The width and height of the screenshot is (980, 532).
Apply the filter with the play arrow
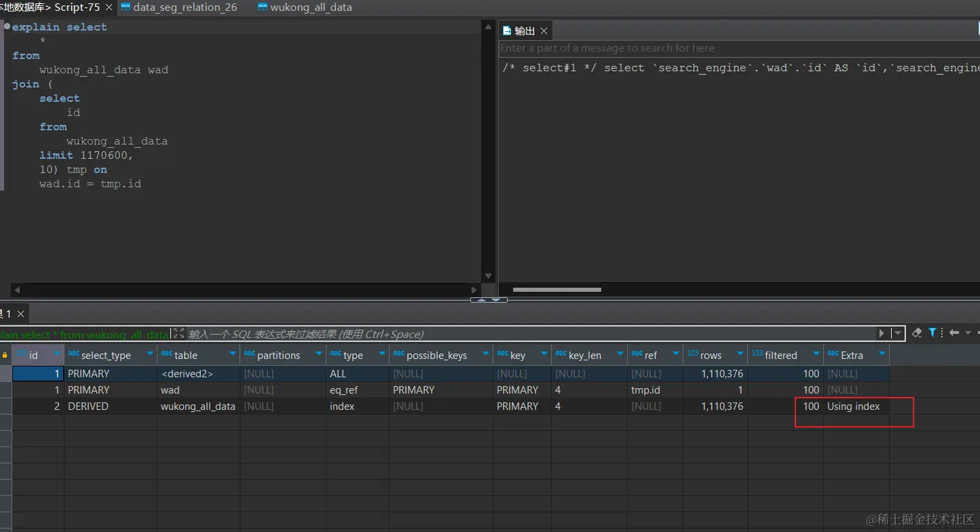tap(882, 333)
